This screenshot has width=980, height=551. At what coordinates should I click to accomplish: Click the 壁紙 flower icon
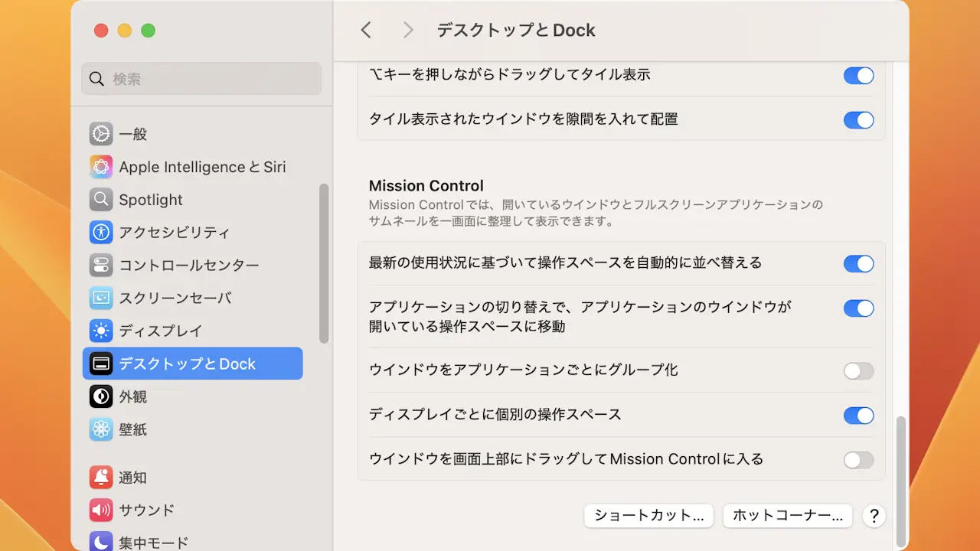101,429
